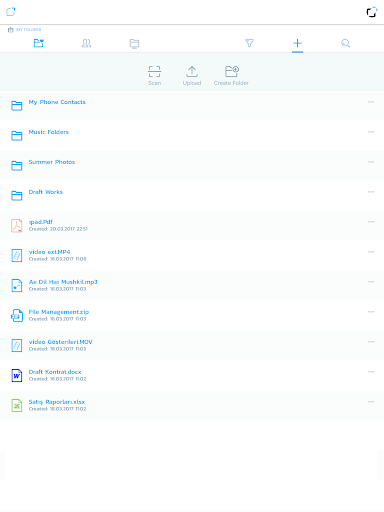Open the File Management.zip file

coord(192,316)
